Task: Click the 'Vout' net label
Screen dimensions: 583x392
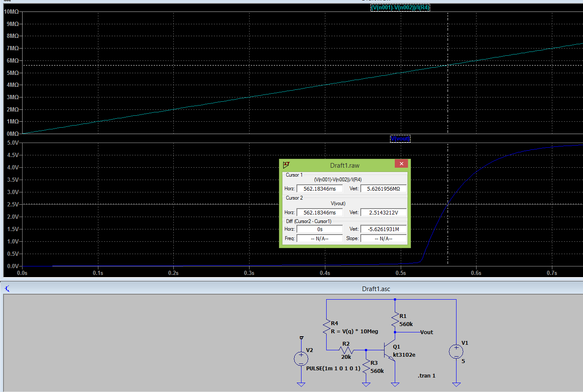Action: [426, 332]
